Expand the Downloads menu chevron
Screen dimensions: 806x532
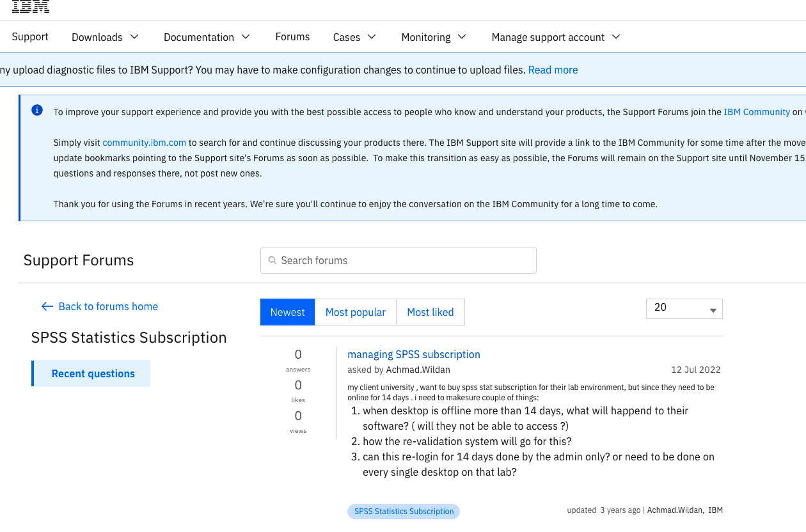point(134,36)
